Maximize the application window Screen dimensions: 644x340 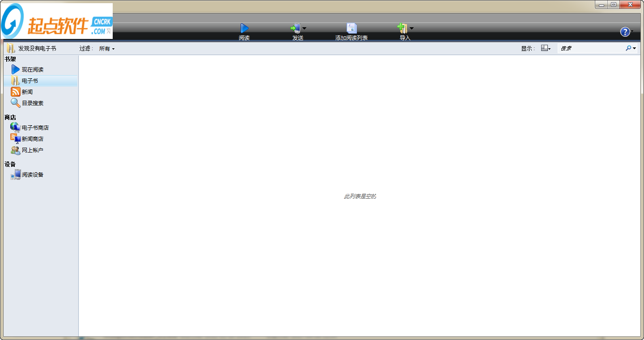point(614,4)
